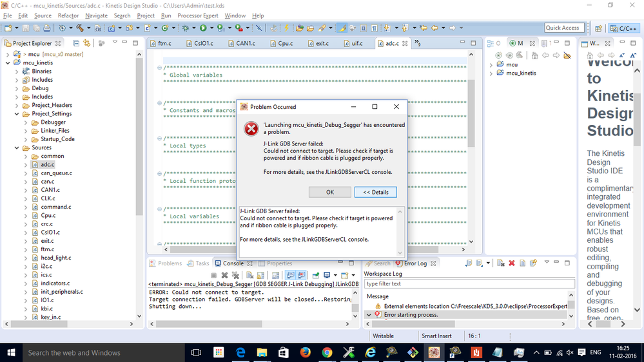The width and height of the screenshot is (644, 362).
Task: Open Google Chrome from the taskbar
Action: pyautogui.click(x=327, y=352)
